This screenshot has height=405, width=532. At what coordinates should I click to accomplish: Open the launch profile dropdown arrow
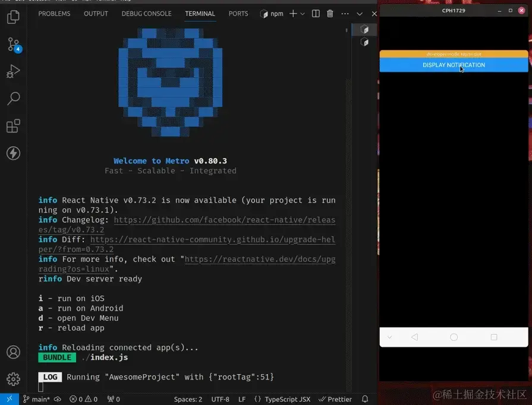tap(303, 14)
